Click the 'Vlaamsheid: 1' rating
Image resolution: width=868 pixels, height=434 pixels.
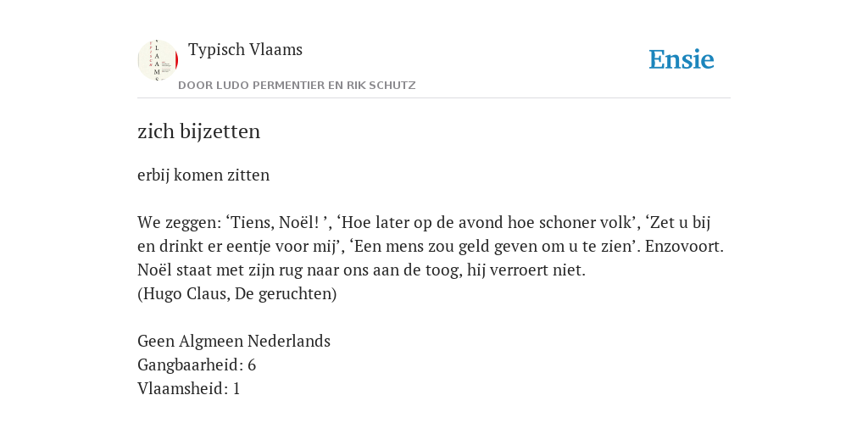[189, 388]
